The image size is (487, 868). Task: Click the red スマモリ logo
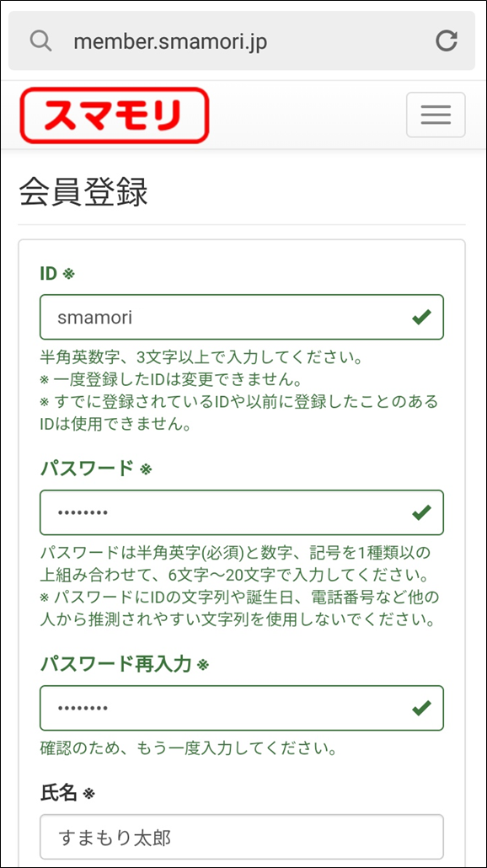pos(115,115)
